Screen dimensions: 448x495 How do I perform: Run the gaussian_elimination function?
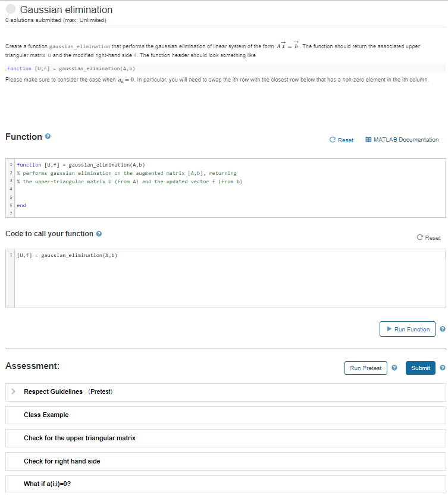pyautogui.click(x=407, y=329)
